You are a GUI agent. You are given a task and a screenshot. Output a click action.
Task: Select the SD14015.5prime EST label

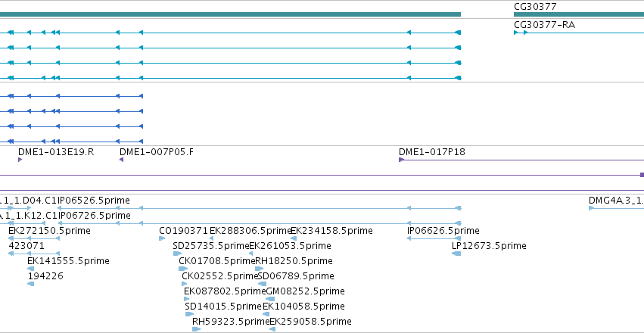click(x=223, y=307)
